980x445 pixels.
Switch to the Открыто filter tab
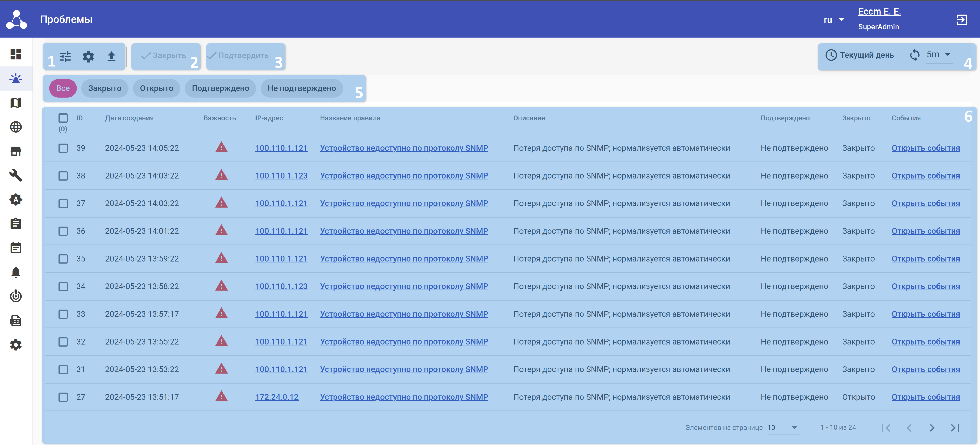pos(156,88)
